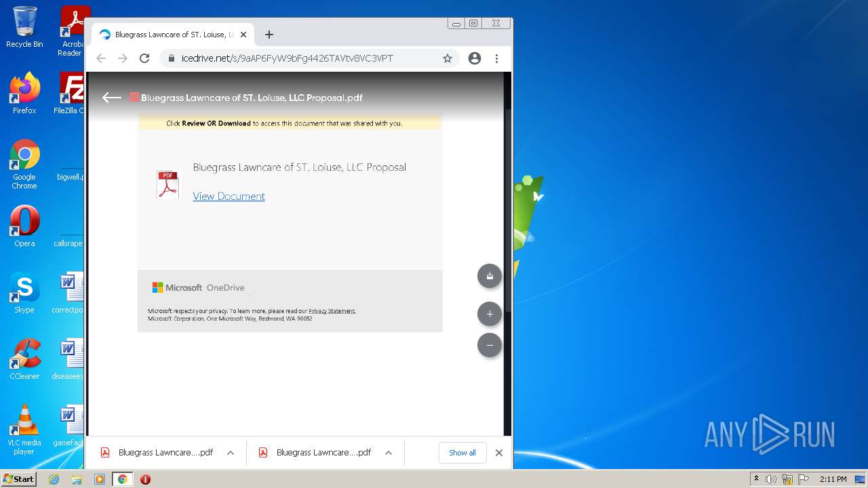
Task: Go back in Chrome navigation
Action: (x=101, y=58)
